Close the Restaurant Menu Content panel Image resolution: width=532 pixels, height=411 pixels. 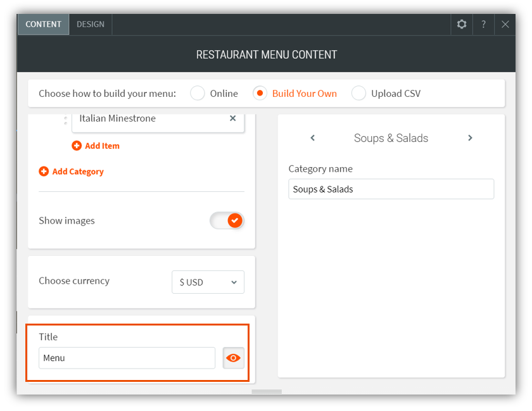tap(505, 24)
